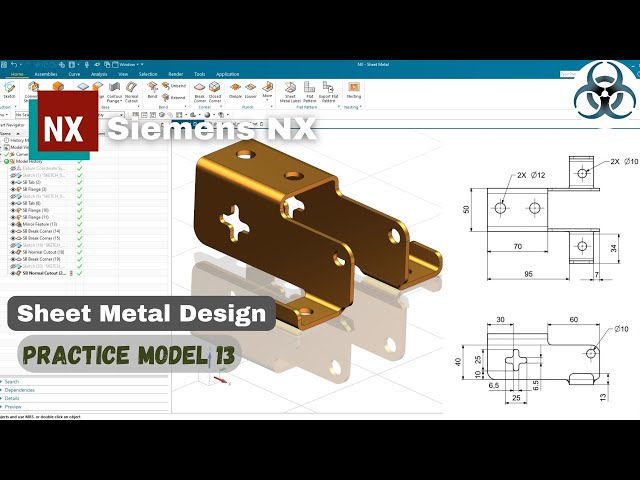Toggle visibility of SB Normal Cutout (18)
640x480 pixels.
13,252
